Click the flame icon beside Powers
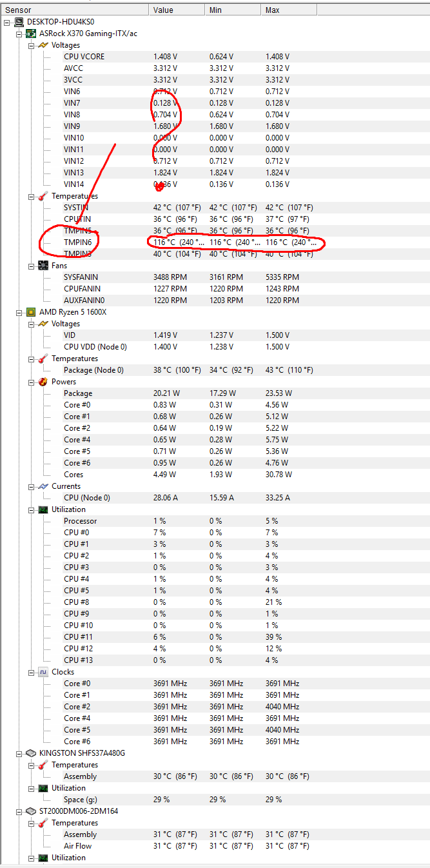This screenshot has height=868, width=430. [x=43, y=382]
